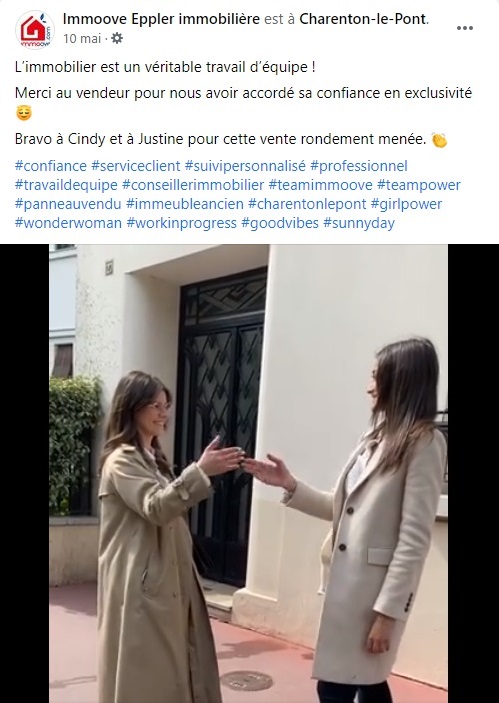This screenshot has height=703, width=499.
Task: Open the #serviceclient hashtag
Action: [x=135, y=166]
